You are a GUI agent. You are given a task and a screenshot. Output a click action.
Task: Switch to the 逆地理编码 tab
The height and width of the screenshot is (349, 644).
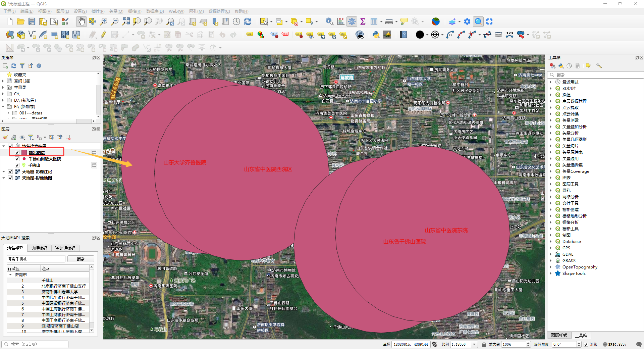coord(65,248)
